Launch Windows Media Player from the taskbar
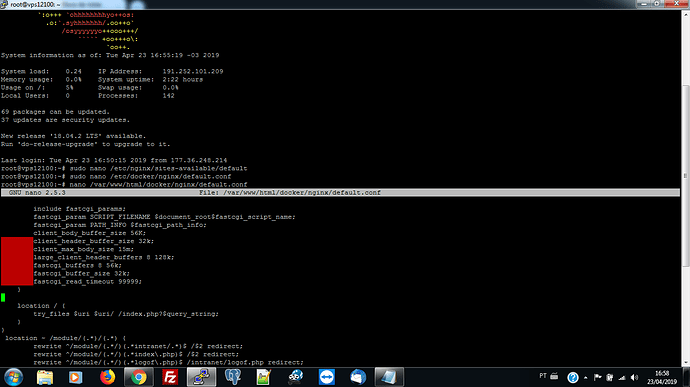The height and width of the screenshot is (387, 690). (75, 377)
